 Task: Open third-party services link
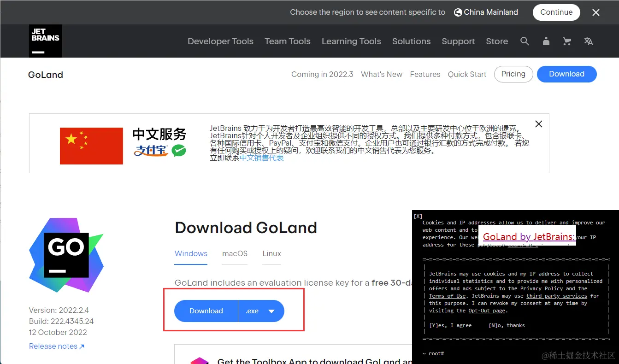click(x=557, y=296)
